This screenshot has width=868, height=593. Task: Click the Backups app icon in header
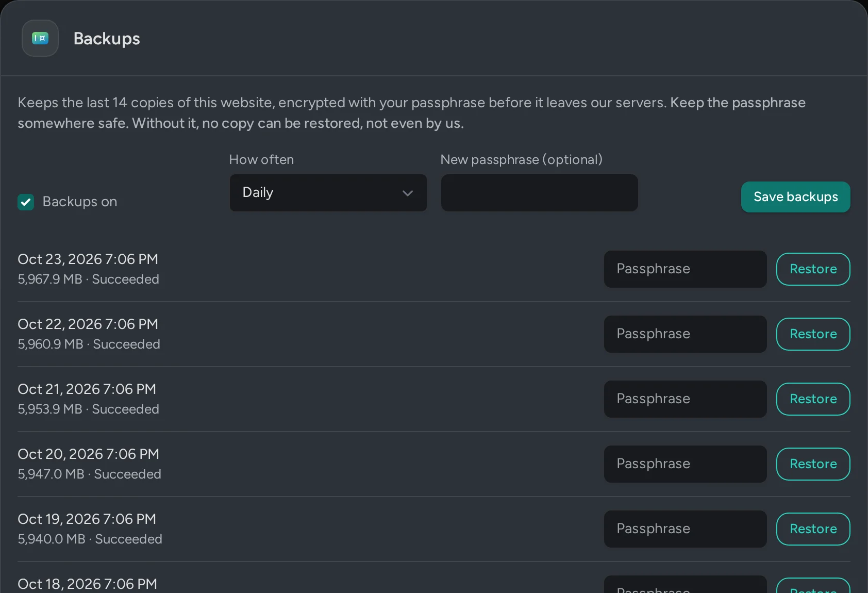tap(40, 38)
